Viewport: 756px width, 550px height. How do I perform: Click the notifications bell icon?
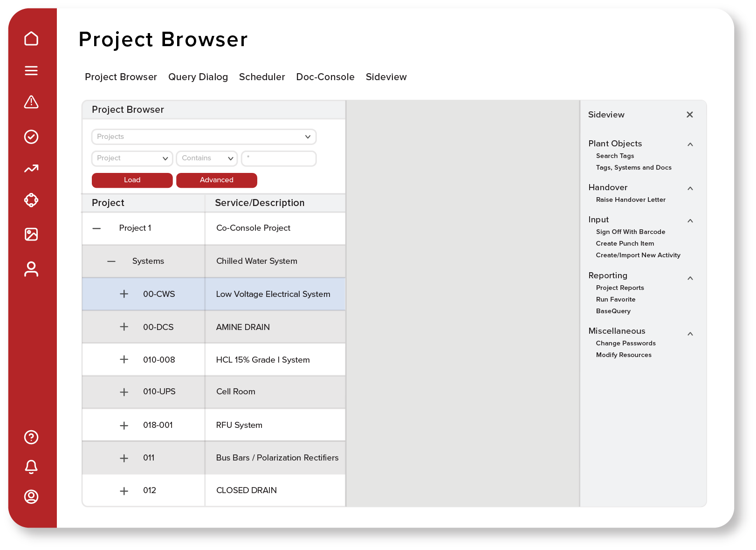coord(31,467)
